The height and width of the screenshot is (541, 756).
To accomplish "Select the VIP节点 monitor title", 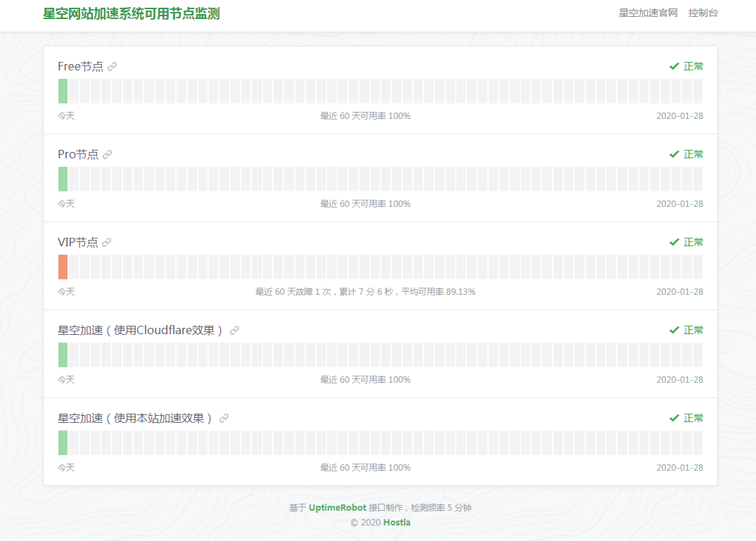I will pos(77,242).
